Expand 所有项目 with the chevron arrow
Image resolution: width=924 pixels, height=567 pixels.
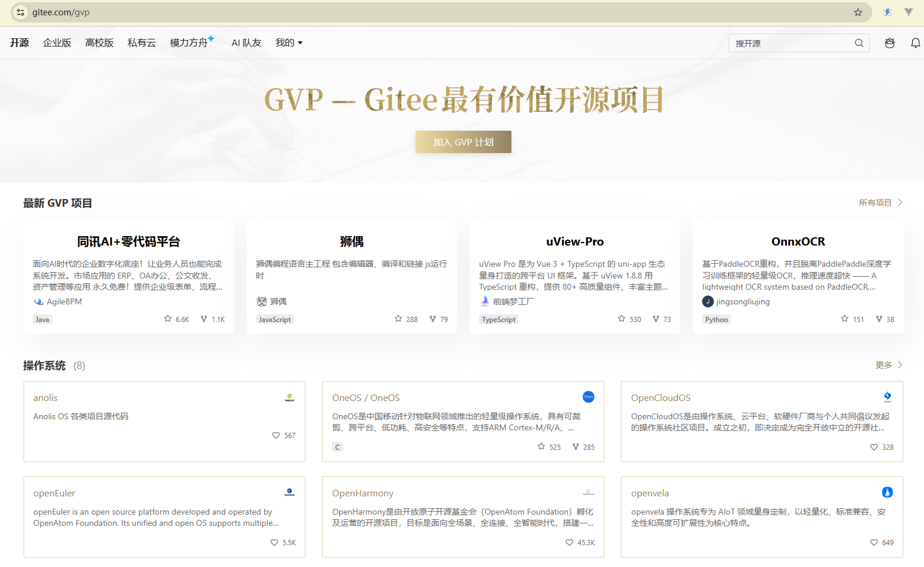(x=900, y=203)
